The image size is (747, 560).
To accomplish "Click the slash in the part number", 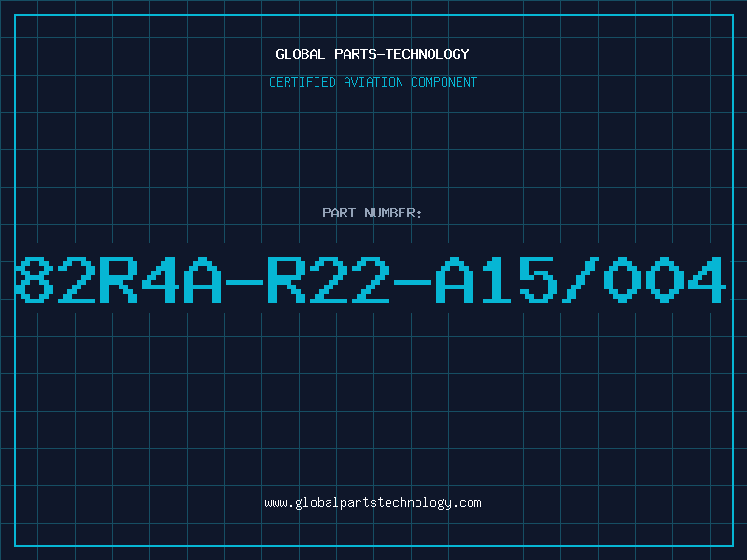I will (x=580, y=279).
